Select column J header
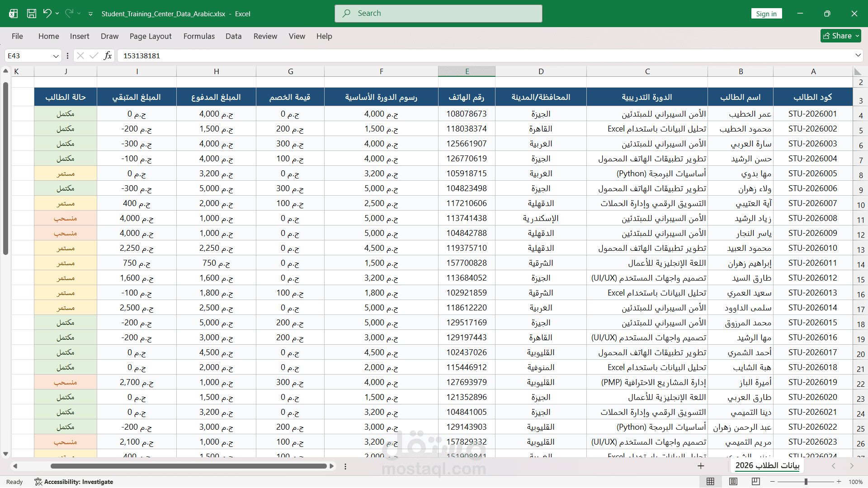Screen dimensions: 868x488 pyautogui.click(x=66, y=71)
